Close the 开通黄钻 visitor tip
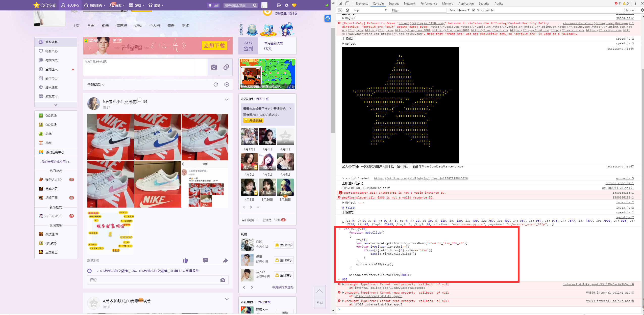The image size is (644, 315). point(290,108)
